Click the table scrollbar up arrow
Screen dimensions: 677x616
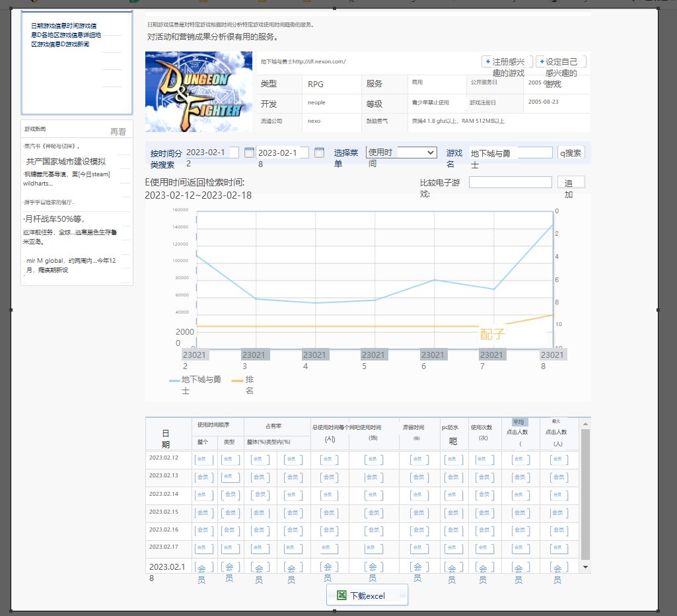[x=585, y=425]
